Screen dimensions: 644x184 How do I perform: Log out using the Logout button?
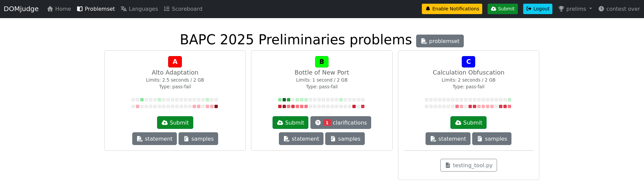(537, 9)
